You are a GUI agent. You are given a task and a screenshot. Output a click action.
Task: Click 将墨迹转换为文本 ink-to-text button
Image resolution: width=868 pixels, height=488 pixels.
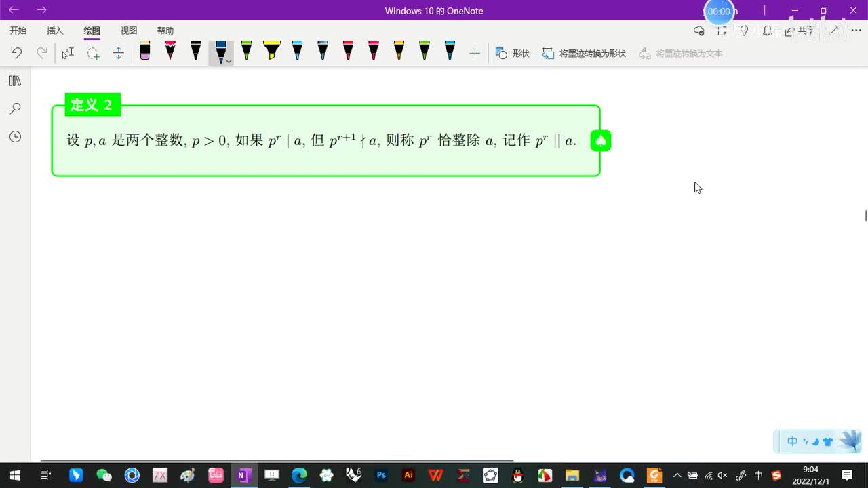681,53
